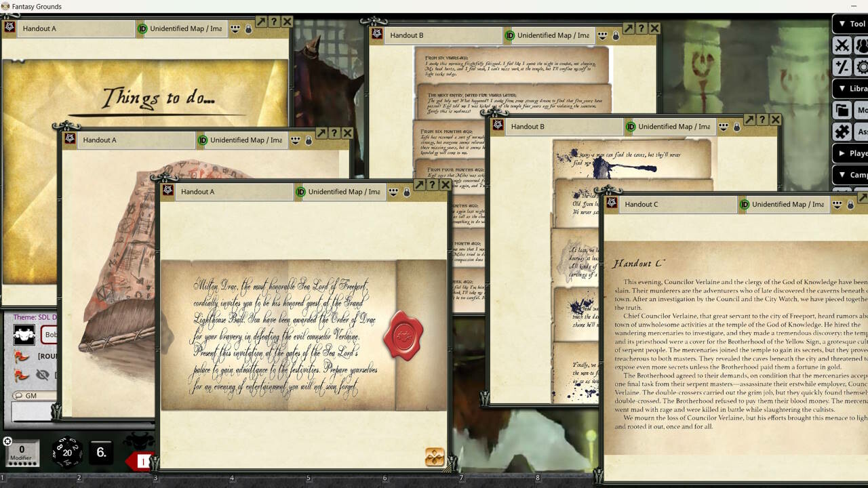Expand toolbar toggle on Handout C window
This screenshot has width=868, height=488.
coord(837,204)
